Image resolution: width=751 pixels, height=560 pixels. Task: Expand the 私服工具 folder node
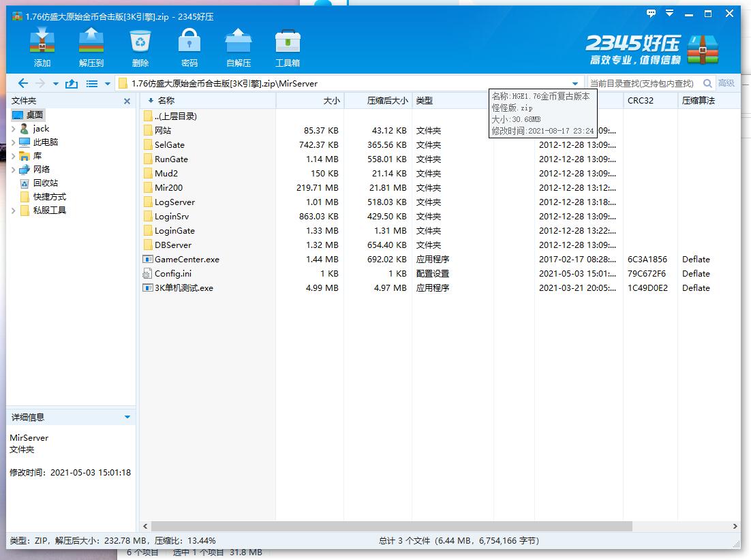coord(14,211)
